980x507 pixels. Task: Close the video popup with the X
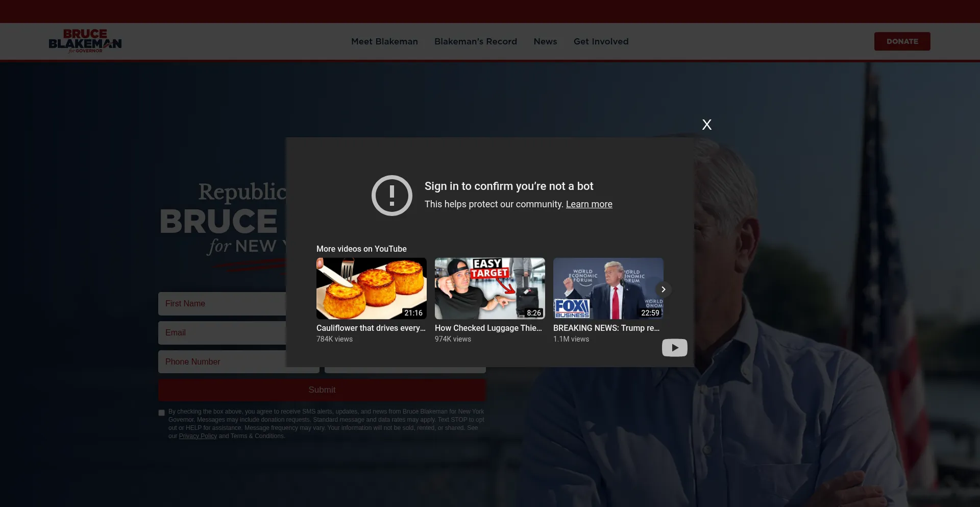click(706, 125)
